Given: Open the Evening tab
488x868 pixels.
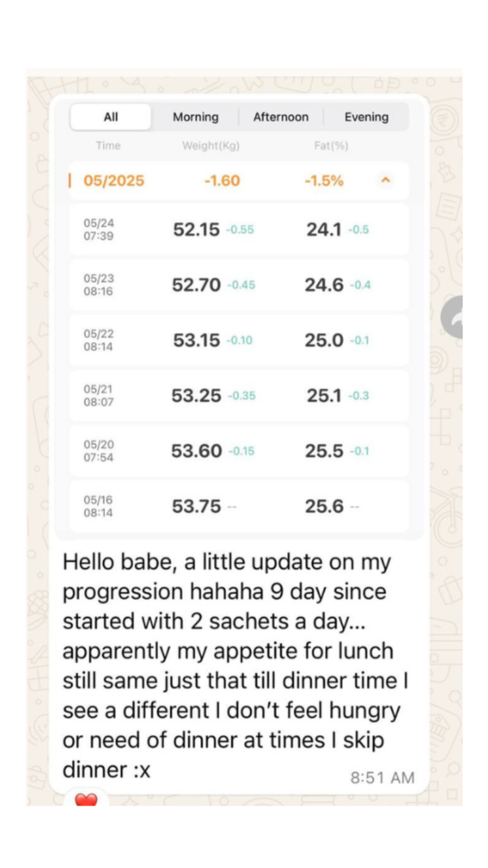Looking at the screenshot, I should 366,117.
